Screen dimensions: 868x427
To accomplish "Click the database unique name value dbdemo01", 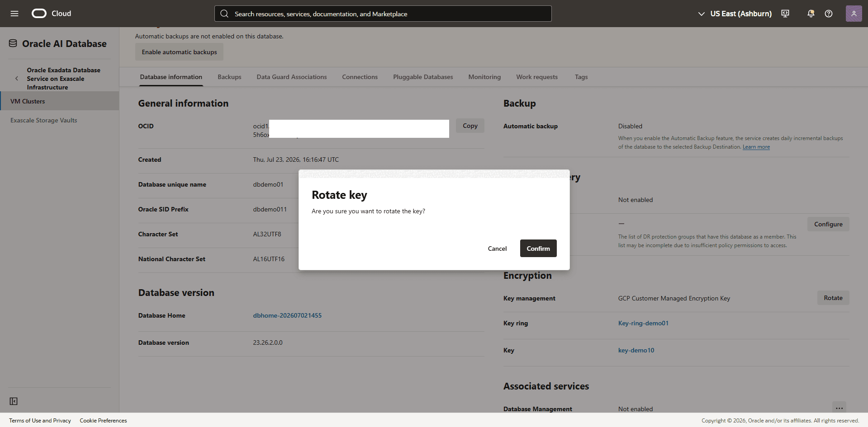I will coord(268,184).
